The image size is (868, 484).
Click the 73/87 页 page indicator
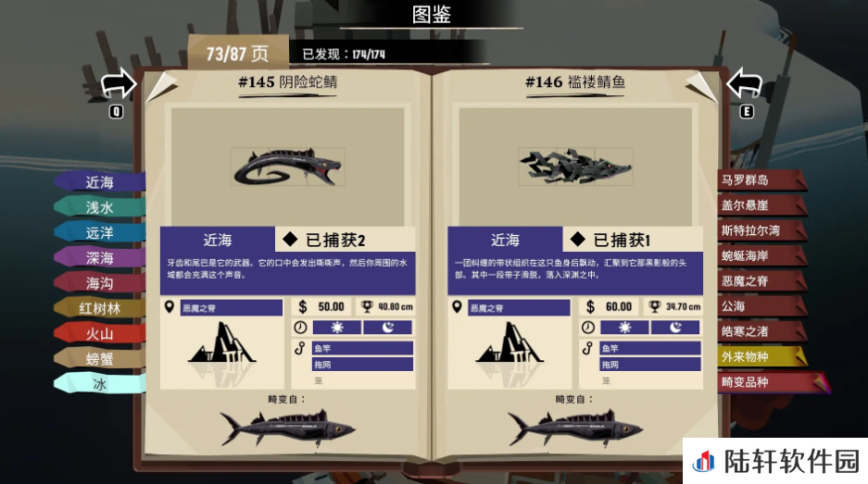[x=237, y=54]
